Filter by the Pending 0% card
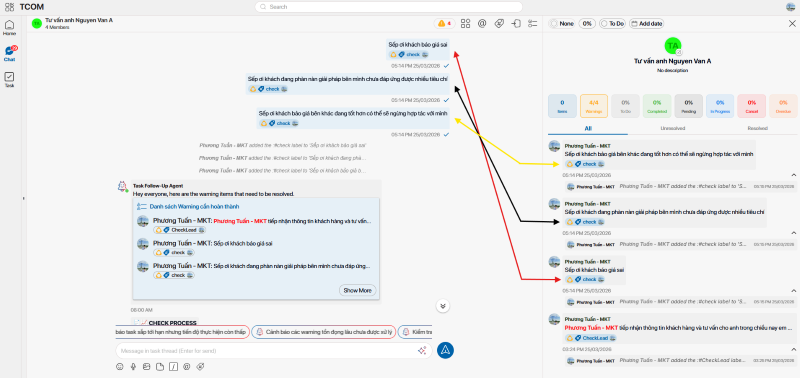This screenshot has height=378, width=800. 689,106
